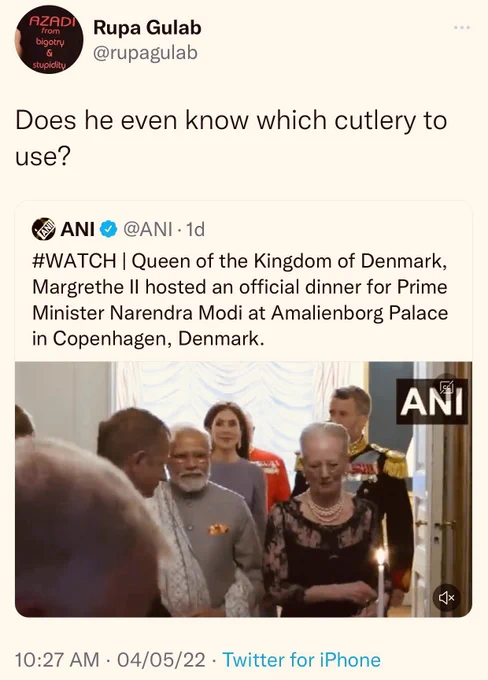Open Rupa Gulab's profile avatar
This screenshot has width=488, height=680.
click(x=49, y=39)
